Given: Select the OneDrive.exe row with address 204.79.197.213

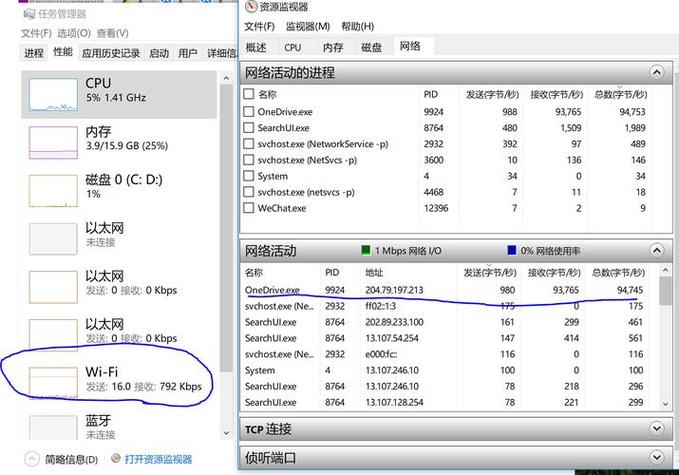Looking at the screenshot, I should pos(444,290).
